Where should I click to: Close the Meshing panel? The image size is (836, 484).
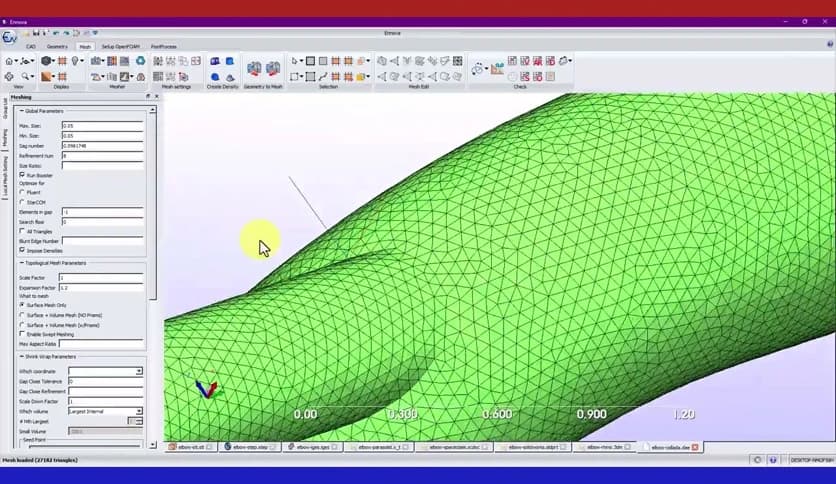[157, 96]
